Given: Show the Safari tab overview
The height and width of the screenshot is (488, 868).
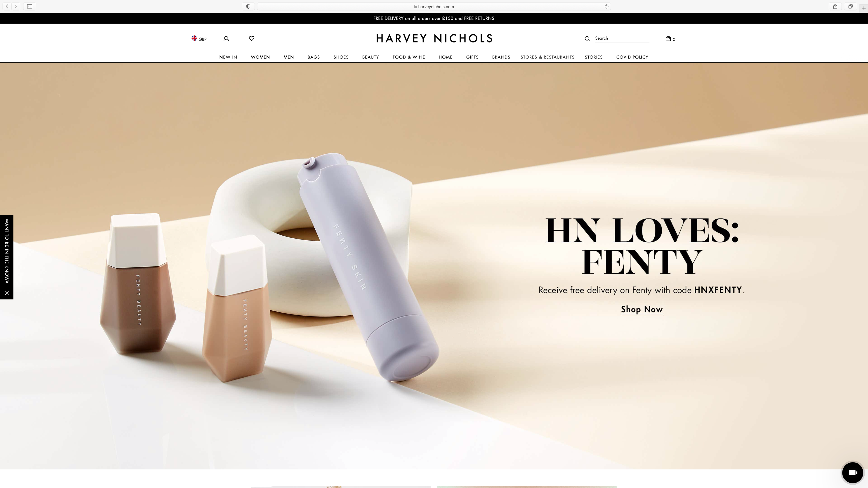Looking at the screenshot, I should click(850, 6).
